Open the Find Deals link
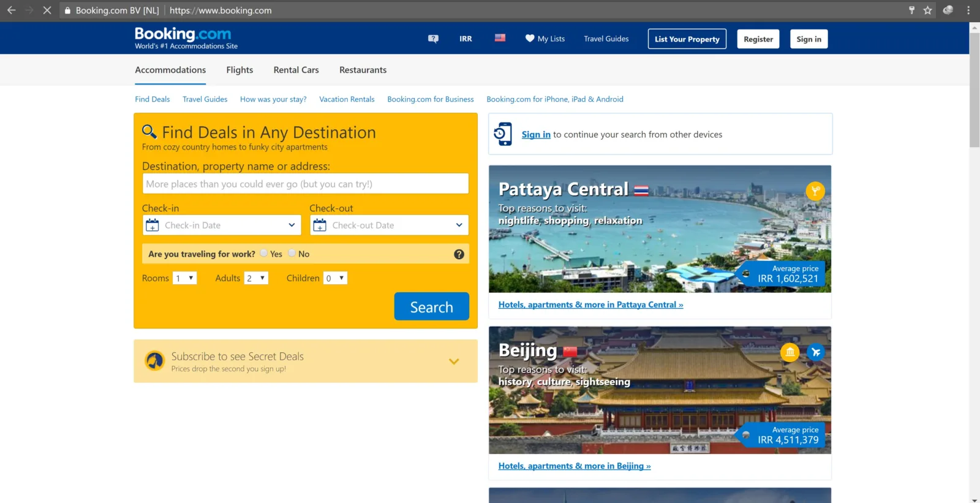The width and height of the screenshot is (980, 503). 153,99
